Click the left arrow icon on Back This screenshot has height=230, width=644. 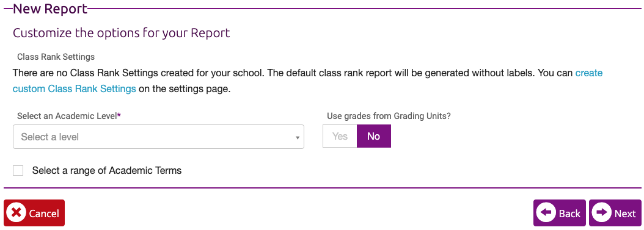tap(546, 212)
